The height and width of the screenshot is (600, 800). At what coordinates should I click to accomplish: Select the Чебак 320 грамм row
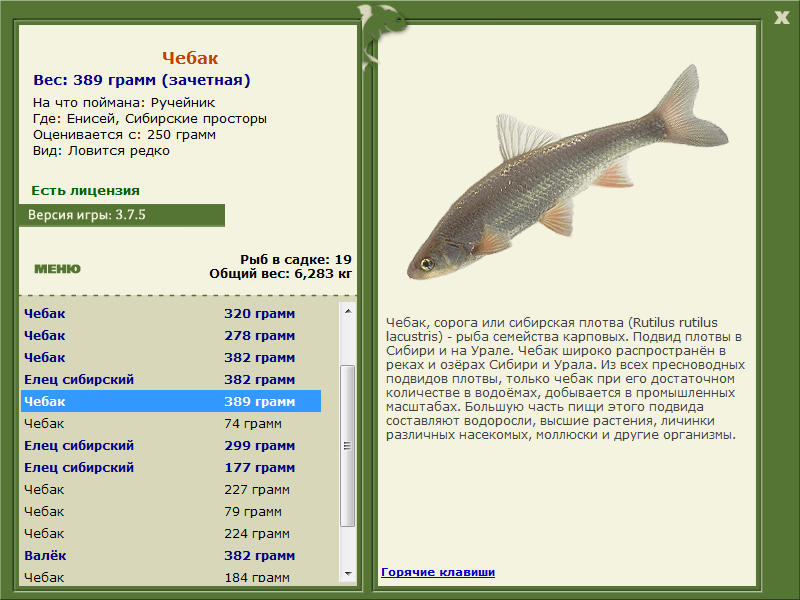click(171, 313)
